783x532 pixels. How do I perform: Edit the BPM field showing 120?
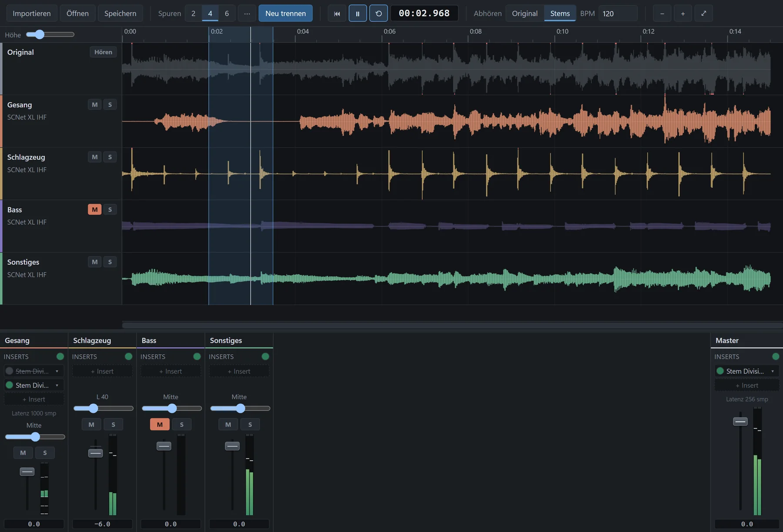coord(618,13)
